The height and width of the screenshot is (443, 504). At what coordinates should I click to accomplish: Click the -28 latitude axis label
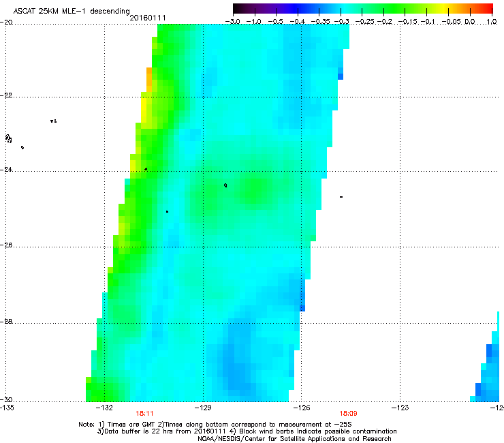point(6,322)
